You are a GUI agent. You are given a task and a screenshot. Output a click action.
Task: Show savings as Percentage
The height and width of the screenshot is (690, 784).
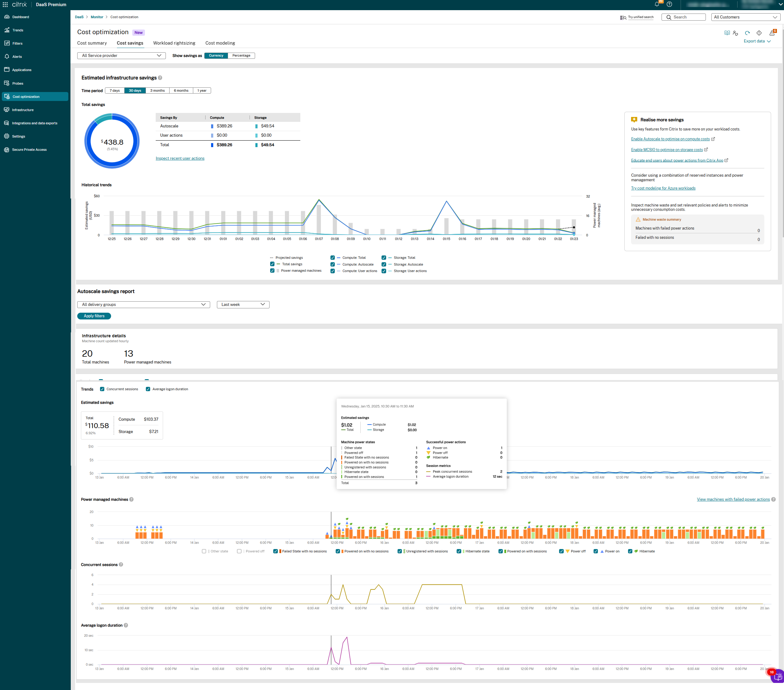pyautogui.click(x=241, y=56)
